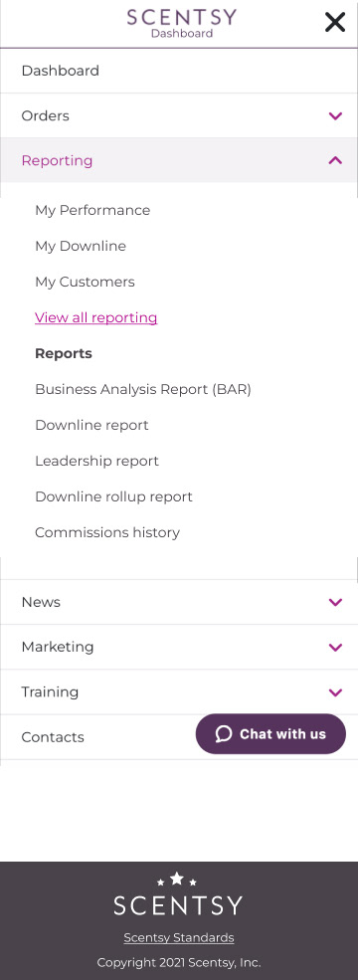Click the Scentsy star logo in footer
Image resolution: width=358 pixels, height=980 pixels.
pos(178,893)
